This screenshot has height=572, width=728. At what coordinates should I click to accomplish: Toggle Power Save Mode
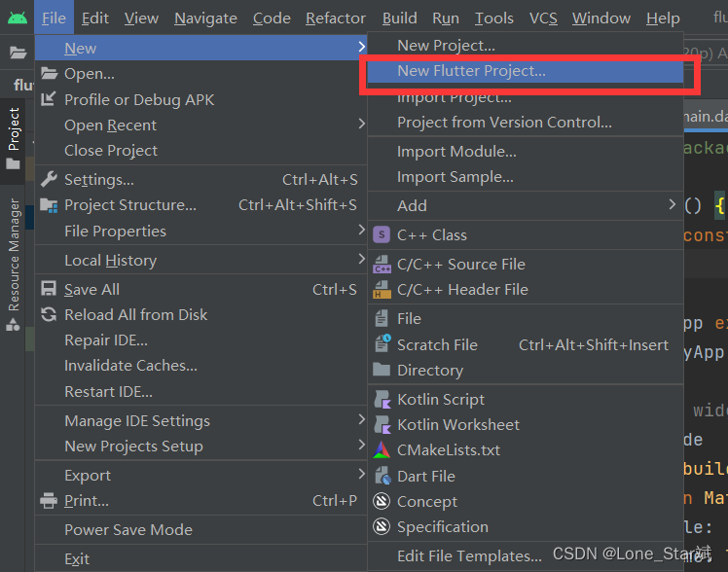click(200, 530)
